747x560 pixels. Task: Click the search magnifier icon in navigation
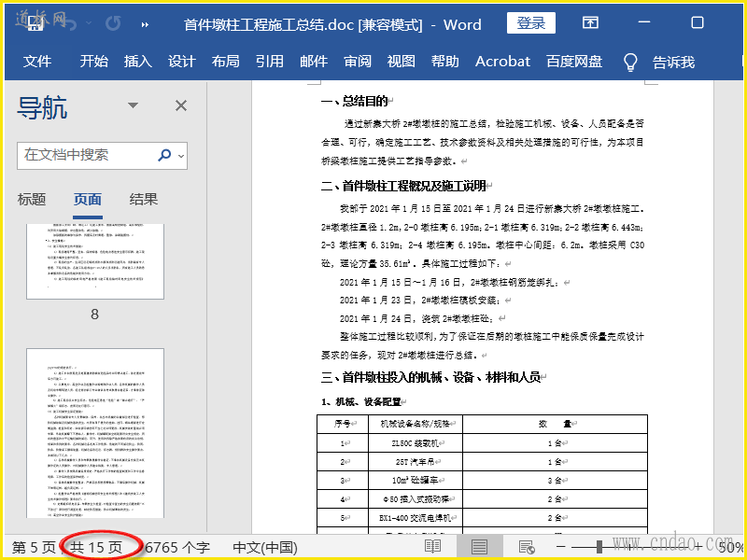(x=164, y=155)
